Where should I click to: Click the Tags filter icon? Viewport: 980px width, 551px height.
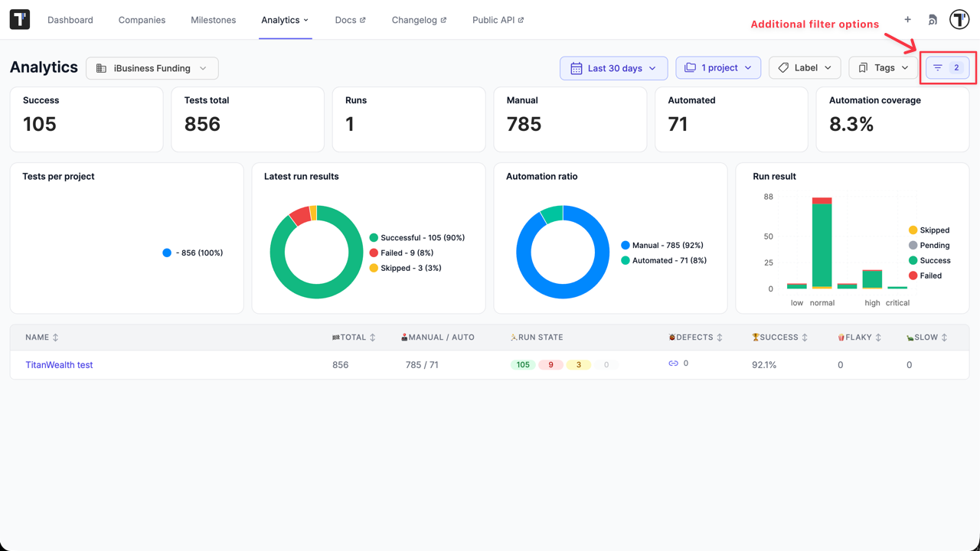863,68
